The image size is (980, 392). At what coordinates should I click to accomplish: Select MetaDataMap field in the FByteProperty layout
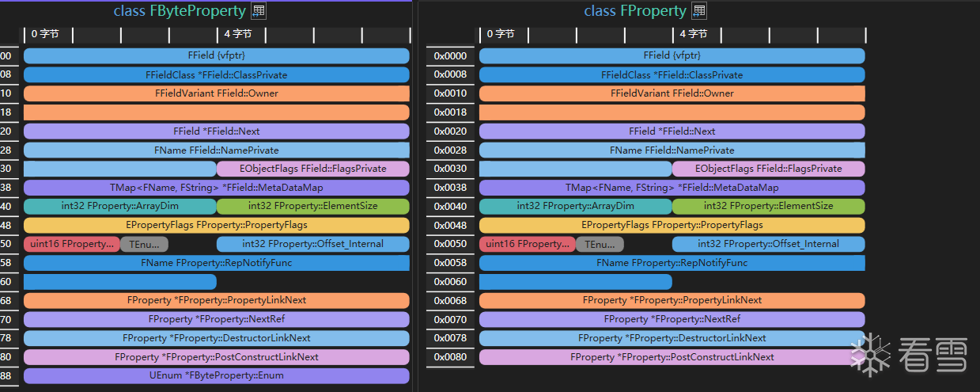click(216, 188)
